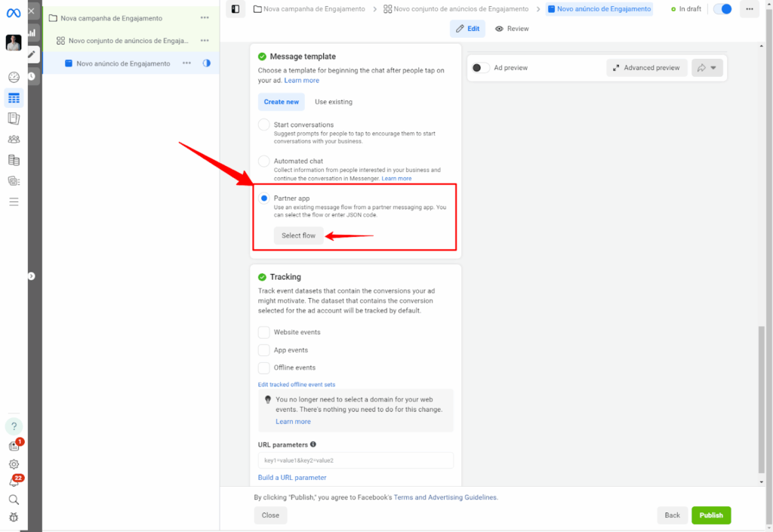Viewport: 773px width, 532px height.
Task: Open the Audiences people icon
Action: 14,140
